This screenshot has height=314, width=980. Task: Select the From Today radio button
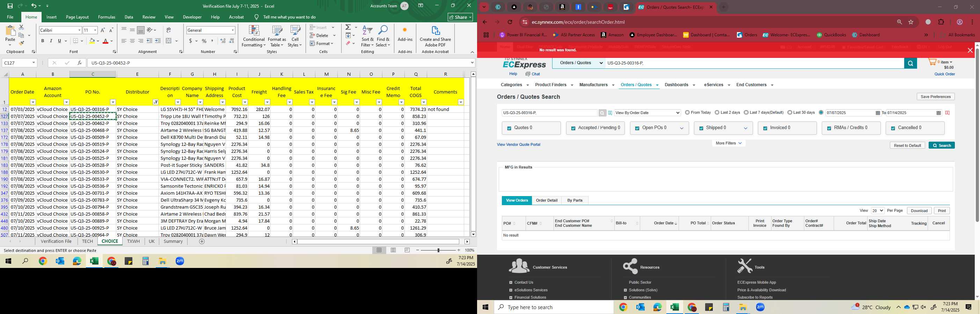687,113
